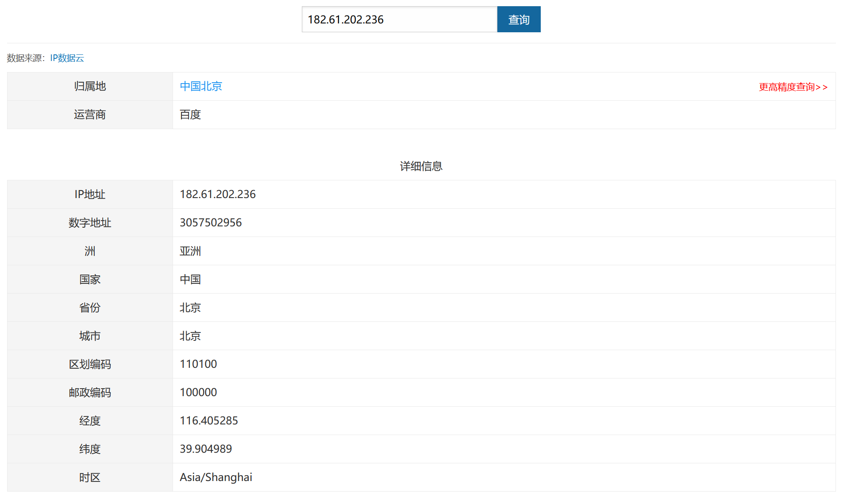Click the 经度 value 116.405285
This screenshot has height=504, width=843.
209,420
